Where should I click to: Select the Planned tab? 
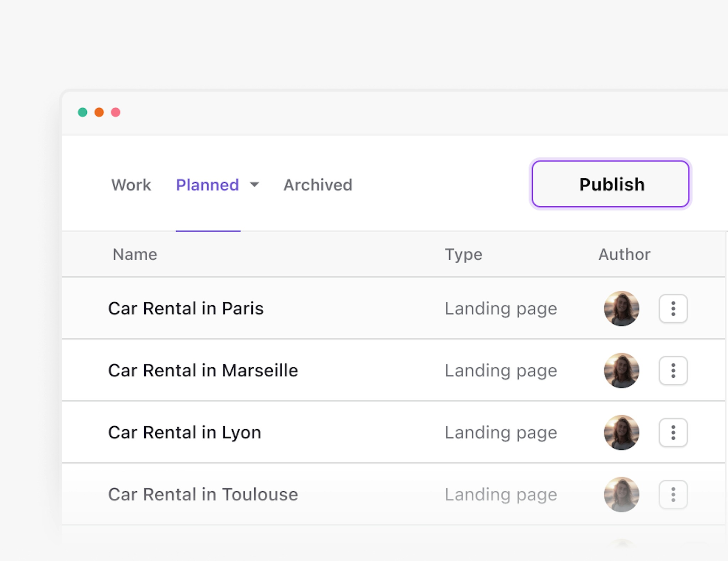[207, 185]
